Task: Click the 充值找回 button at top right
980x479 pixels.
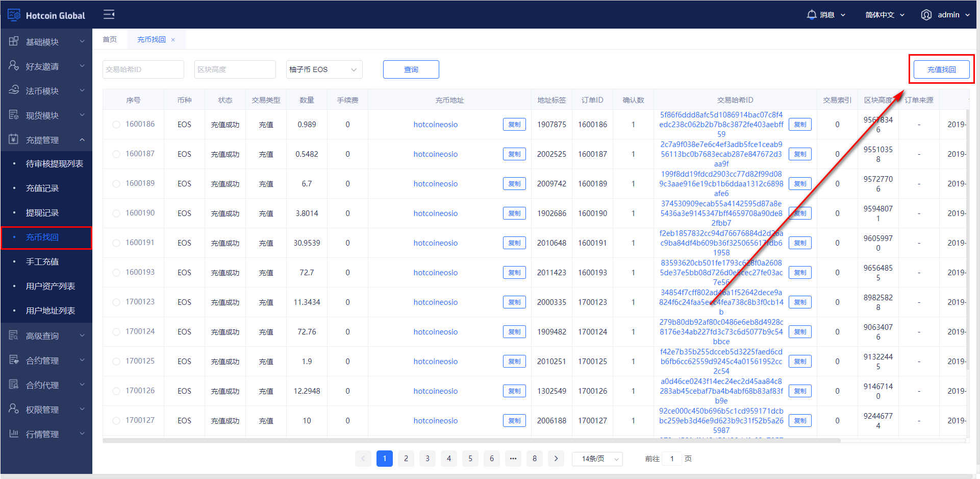Action: pos(941,69)
